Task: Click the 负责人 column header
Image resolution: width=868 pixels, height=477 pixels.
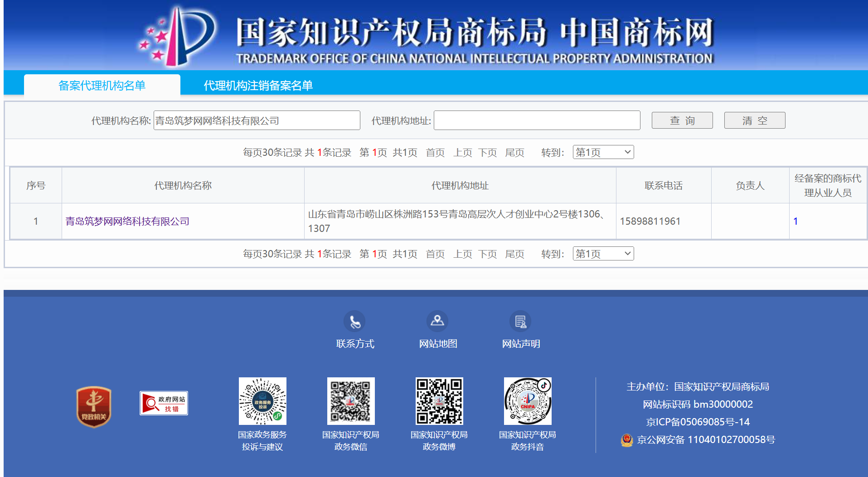Action: [750, 185]
